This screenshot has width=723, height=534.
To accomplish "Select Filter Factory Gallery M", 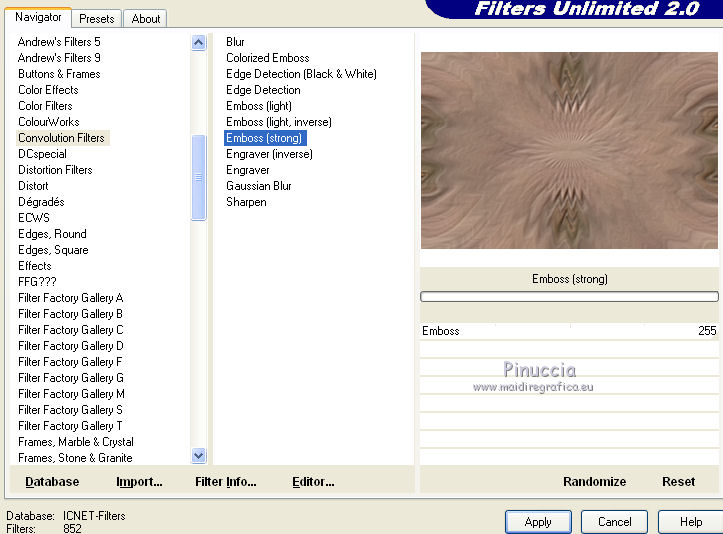I will pos(71,394).
